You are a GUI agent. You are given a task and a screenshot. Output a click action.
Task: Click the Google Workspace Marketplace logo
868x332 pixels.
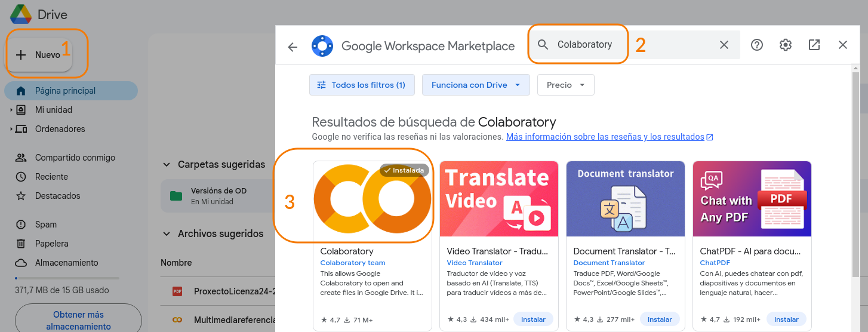point(322,46)
